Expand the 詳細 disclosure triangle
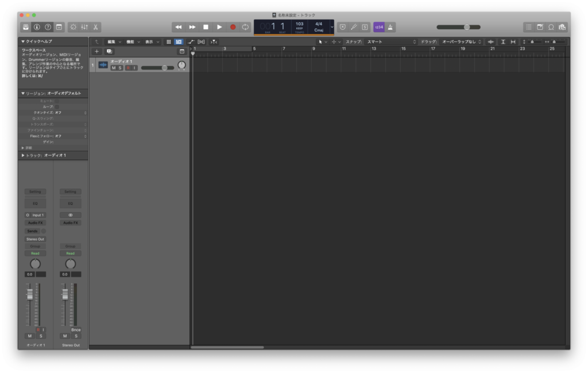 (x=23, y=148)
